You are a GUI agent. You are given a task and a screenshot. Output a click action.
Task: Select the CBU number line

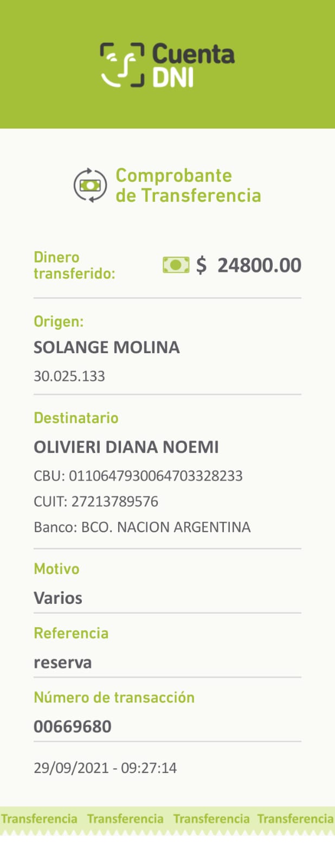[x=138, y=476]
